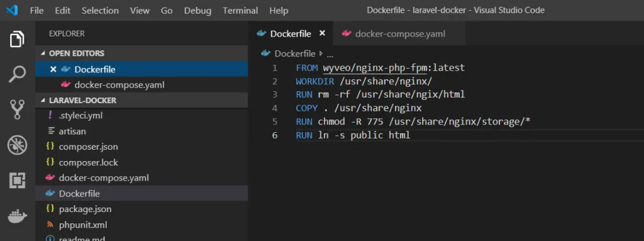Click the braces icon of composer.lock
Screen dimensions: 644x241
(50, 162)
